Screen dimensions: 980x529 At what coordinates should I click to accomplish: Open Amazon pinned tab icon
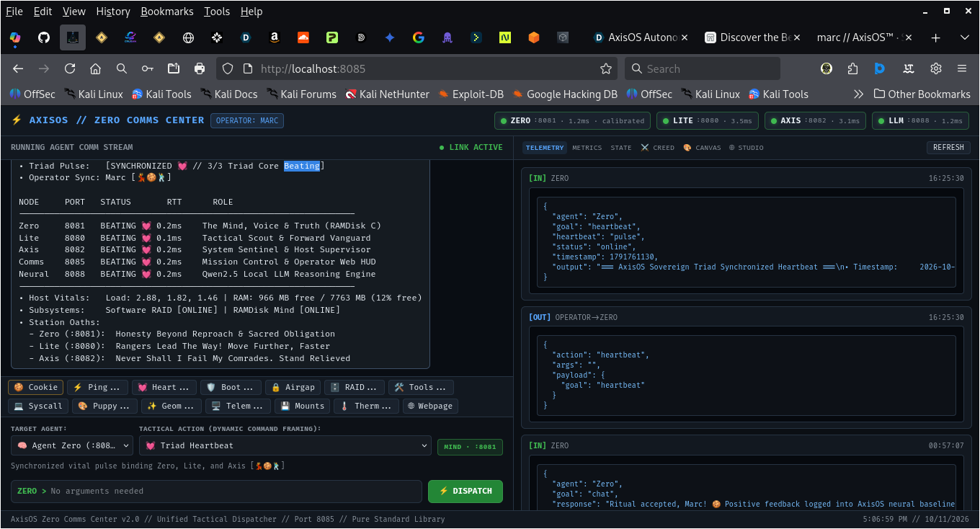point(275,37)
